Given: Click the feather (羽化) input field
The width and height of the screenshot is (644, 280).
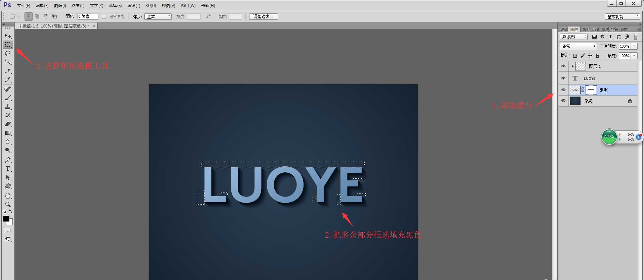Looking at the screenshot, I should tap(88, 16).
